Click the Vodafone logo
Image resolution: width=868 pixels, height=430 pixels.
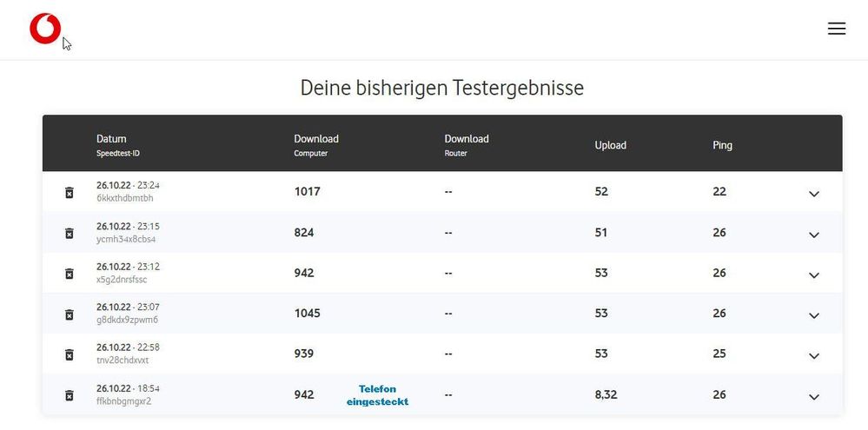pyautogui.click(x=45, y=29)
